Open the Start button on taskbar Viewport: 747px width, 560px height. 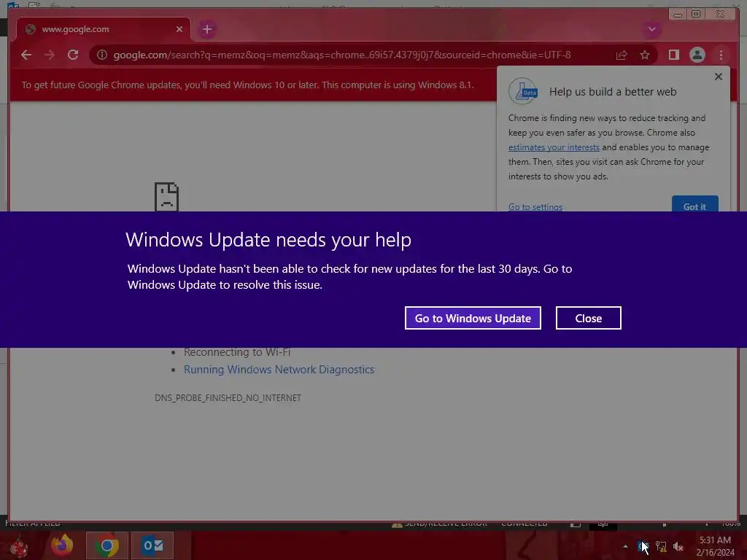[18, 547]
